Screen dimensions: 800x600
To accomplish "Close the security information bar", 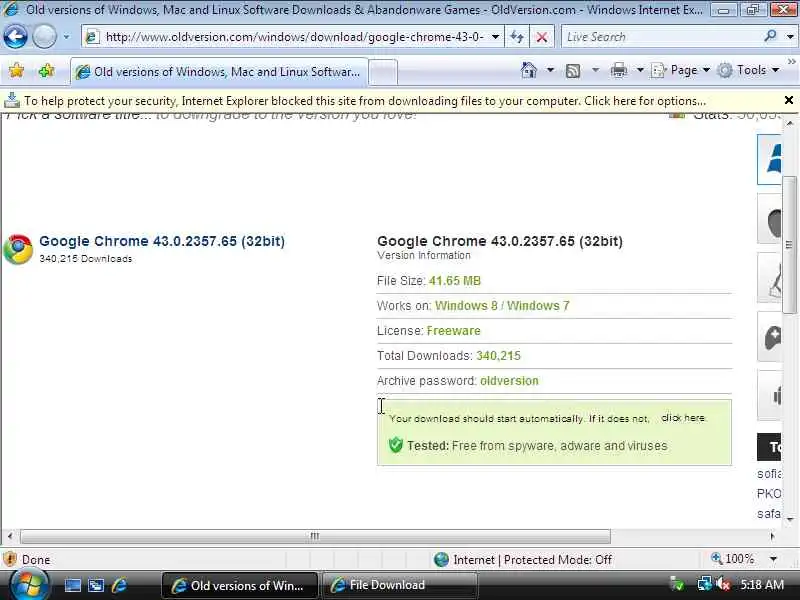I will 789,101.
